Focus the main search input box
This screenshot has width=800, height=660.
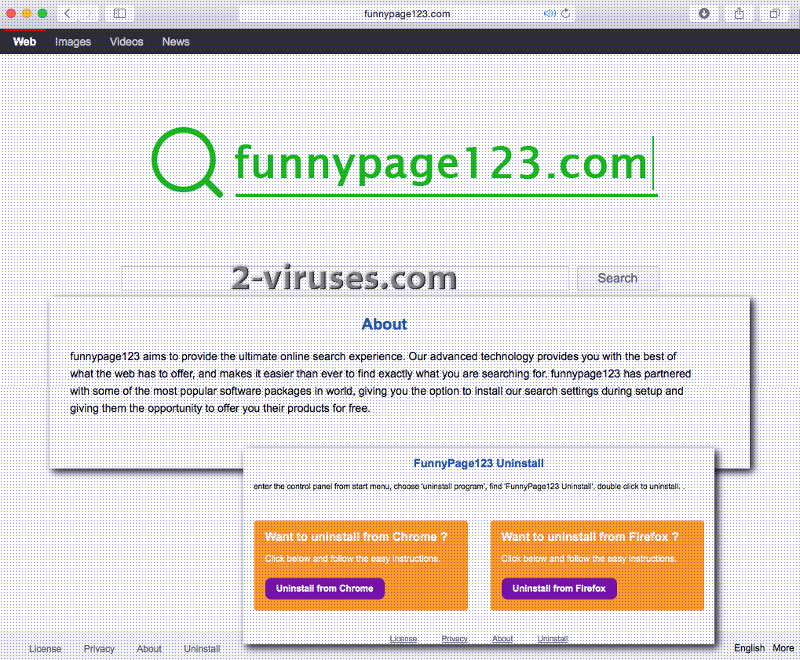tap(345, 278)
